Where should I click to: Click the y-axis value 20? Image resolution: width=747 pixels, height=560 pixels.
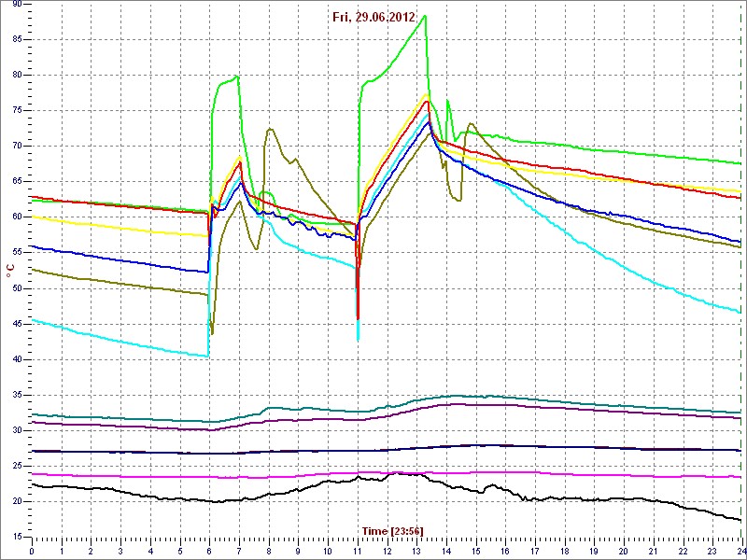coord(16,502)
